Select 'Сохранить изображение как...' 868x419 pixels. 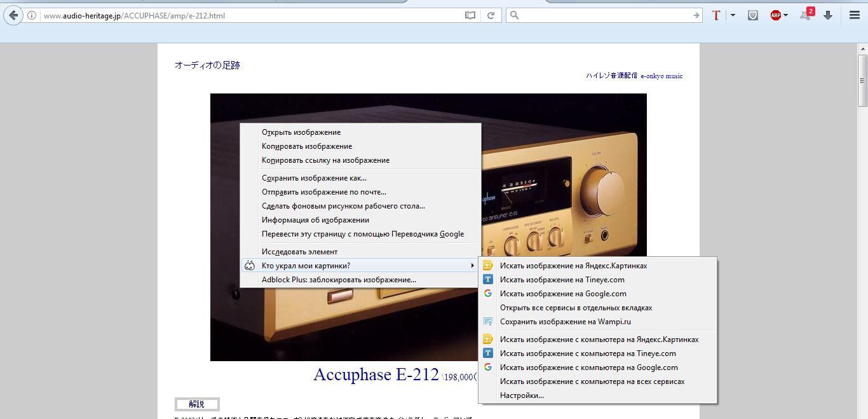click(x=361, y=178)
